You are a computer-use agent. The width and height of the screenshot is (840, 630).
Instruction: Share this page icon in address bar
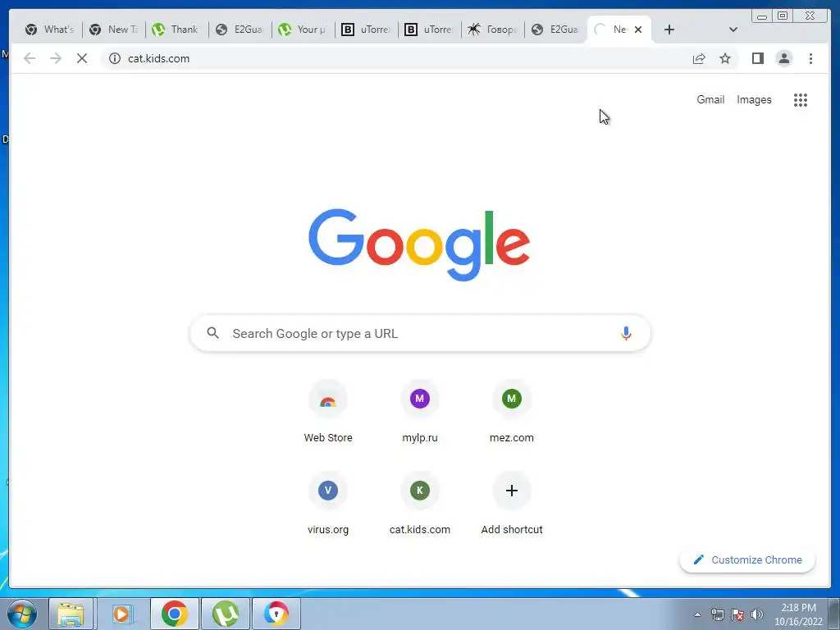[699, 58]
